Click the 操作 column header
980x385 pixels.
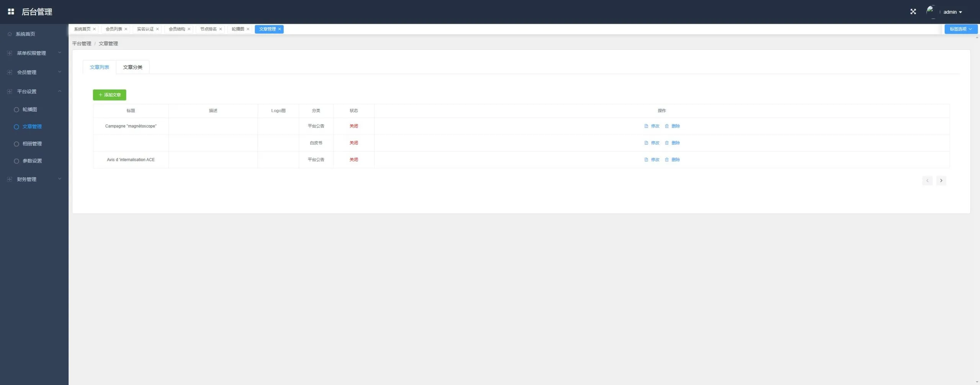(x=662, y=111)
